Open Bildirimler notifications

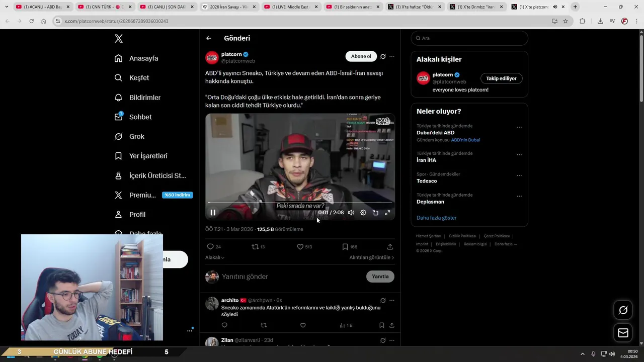[x=137, y=98]
